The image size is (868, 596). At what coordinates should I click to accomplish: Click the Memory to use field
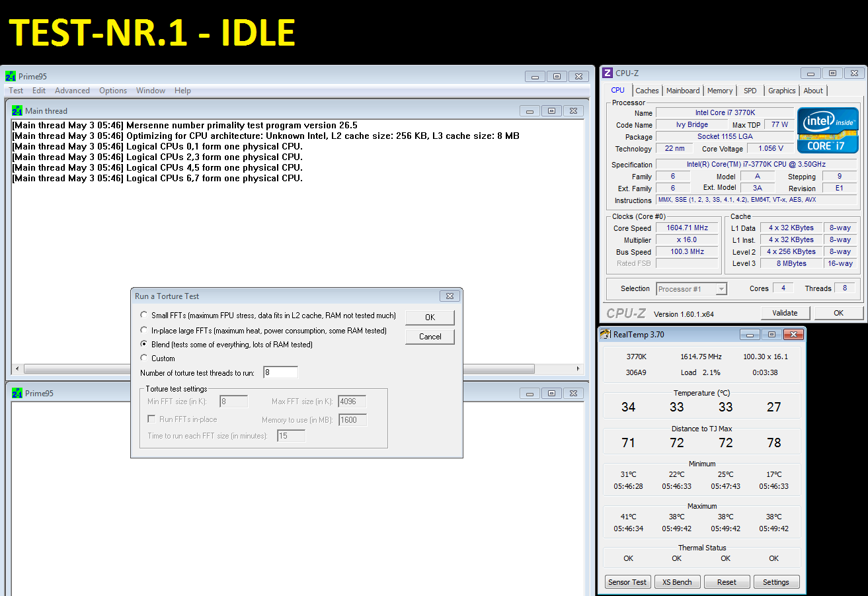352,420
